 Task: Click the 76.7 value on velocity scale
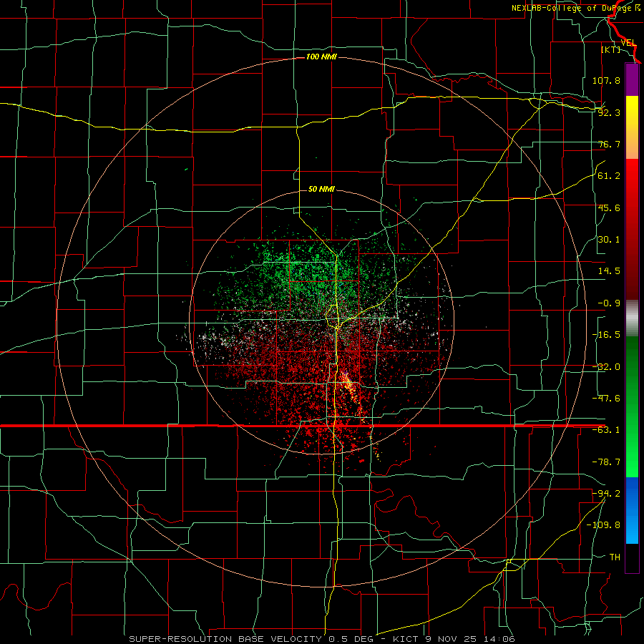click(609, 144)
